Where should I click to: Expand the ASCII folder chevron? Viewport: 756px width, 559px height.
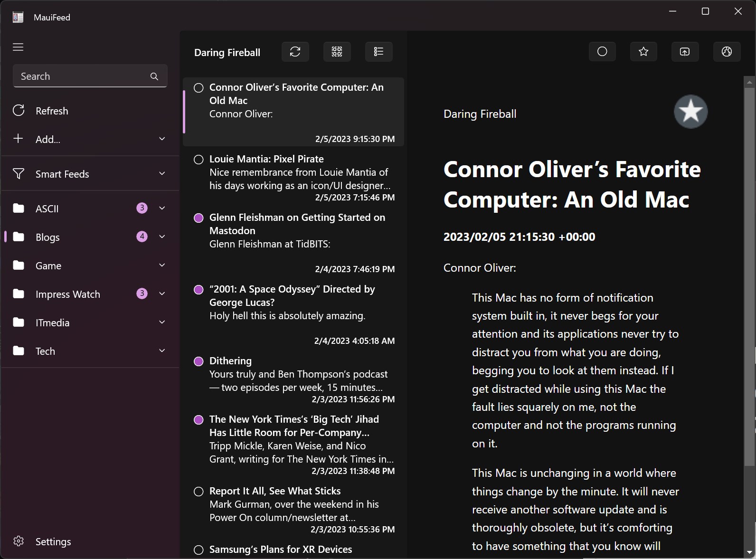pyautogui.click(x=162, y=208)
